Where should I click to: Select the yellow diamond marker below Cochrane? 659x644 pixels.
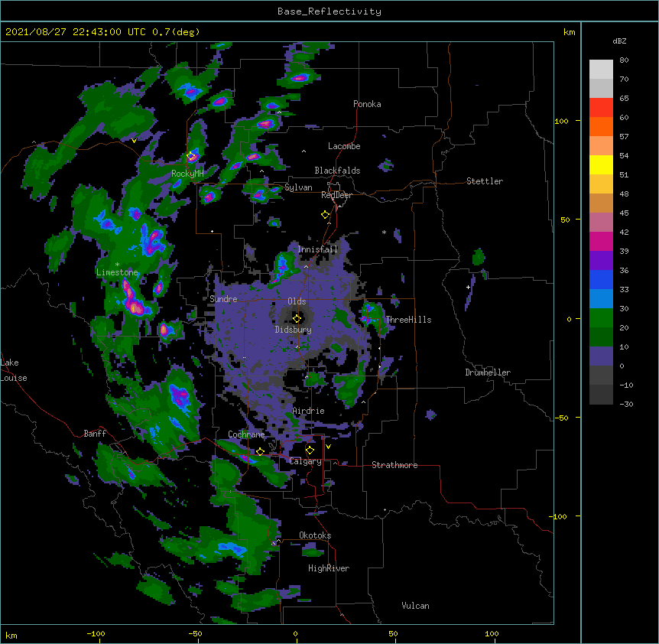tap(260, 452)
